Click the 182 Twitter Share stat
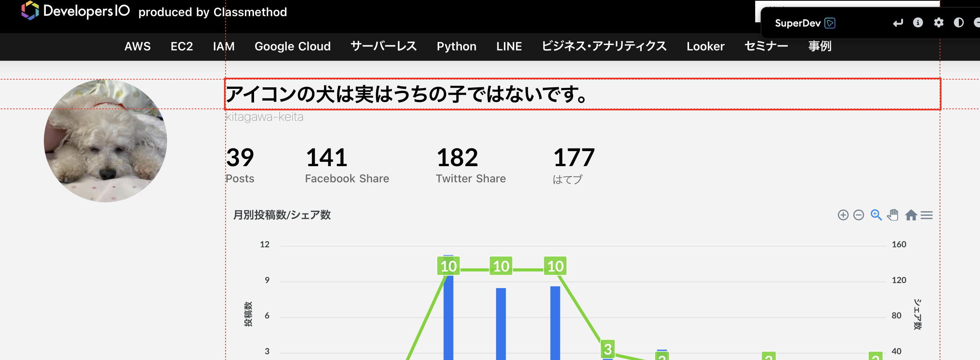Viewport: 980px width, 360px height. coord(471,165)
